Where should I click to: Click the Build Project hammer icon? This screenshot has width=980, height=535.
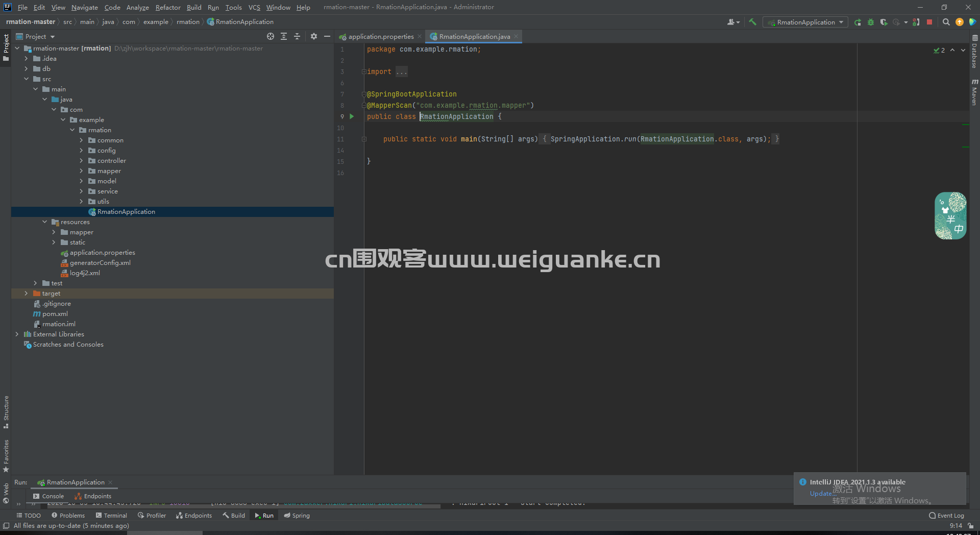(752, 22)
